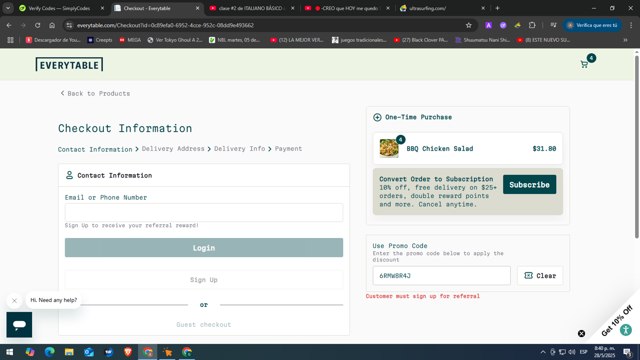Switch to the ultrasurfing.com tab
This screenshot has height=360, width=640.
click(x=442, y=8)
